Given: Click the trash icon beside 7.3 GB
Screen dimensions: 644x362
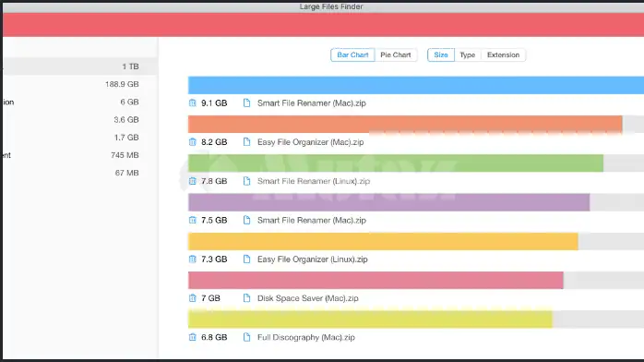Looking at the screenshot, I should (x=192, y=259).
